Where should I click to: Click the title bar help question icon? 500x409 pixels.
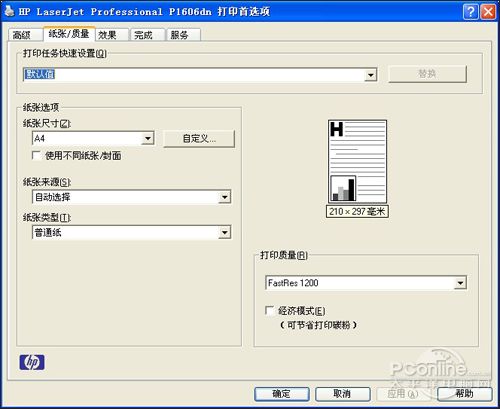pyautogui.click(x=470, y=12)
